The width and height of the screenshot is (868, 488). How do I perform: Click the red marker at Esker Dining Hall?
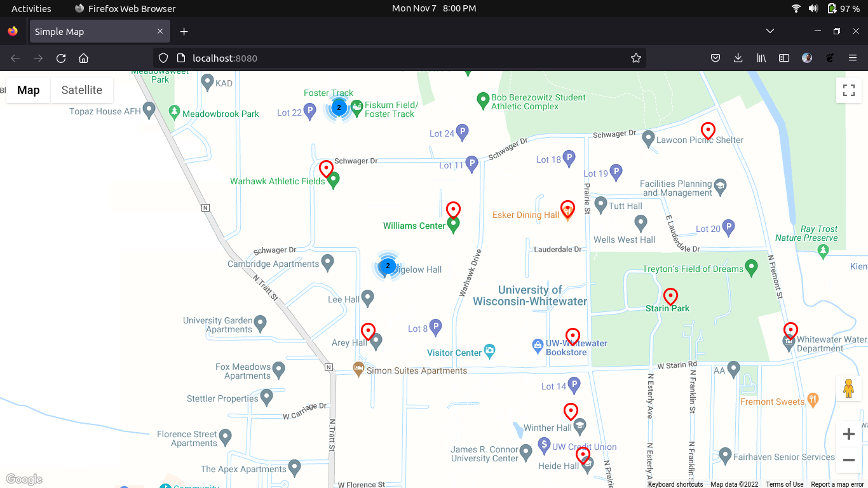pyautogui.click(x=567, y=209)
